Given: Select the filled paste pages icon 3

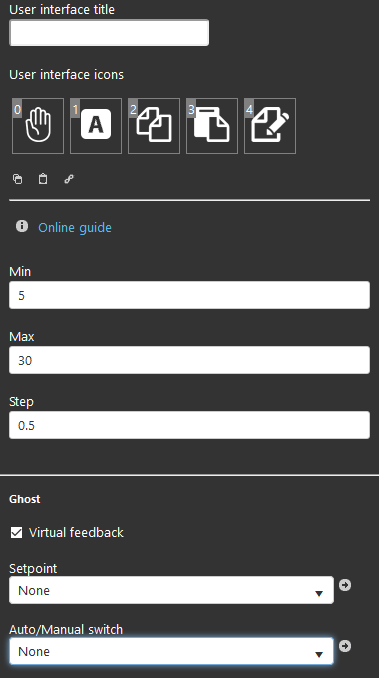Looking at the screenshot, I should [212, 126].
